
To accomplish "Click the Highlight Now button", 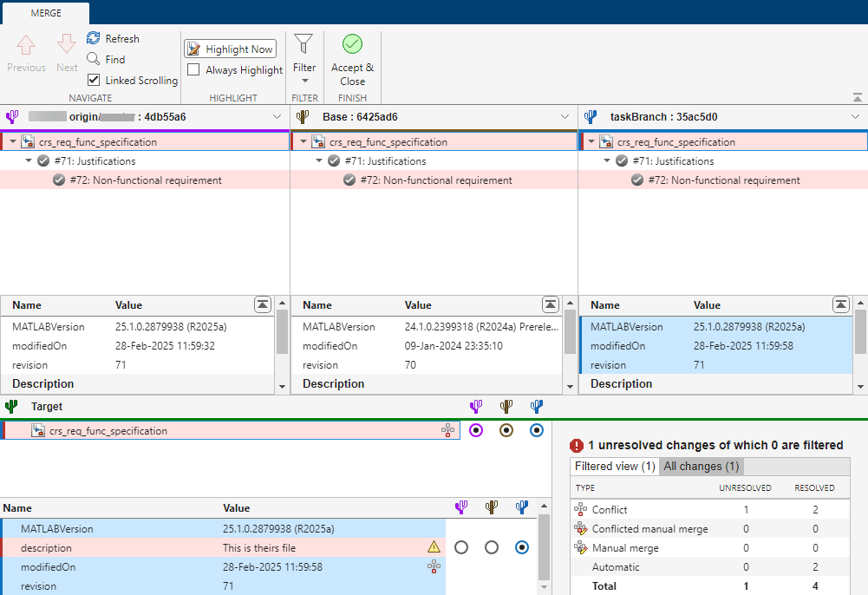I will (229, 49).
